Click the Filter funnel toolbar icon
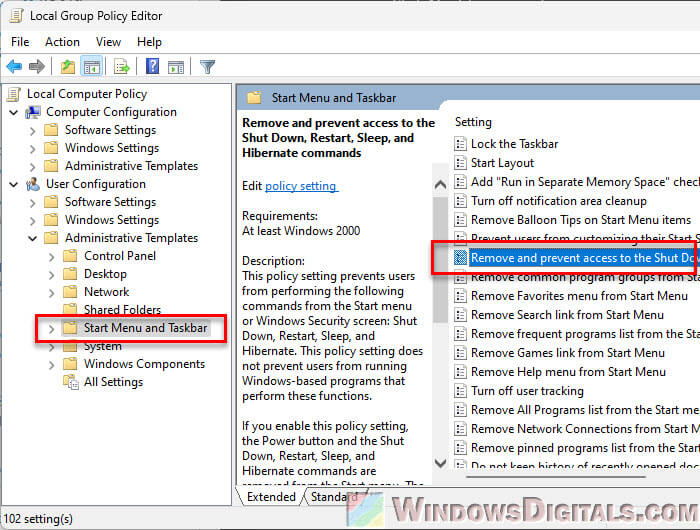The height and width of the screenshot is (530, 700). point(208,67)
